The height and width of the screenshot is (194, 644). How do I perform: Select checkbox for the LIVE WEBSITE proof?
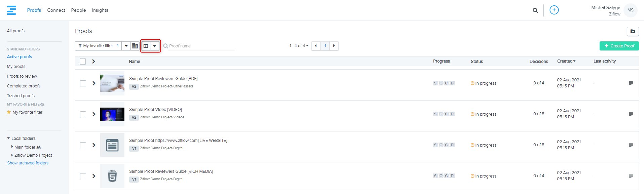pyautogui.click(x=83, y=145)
